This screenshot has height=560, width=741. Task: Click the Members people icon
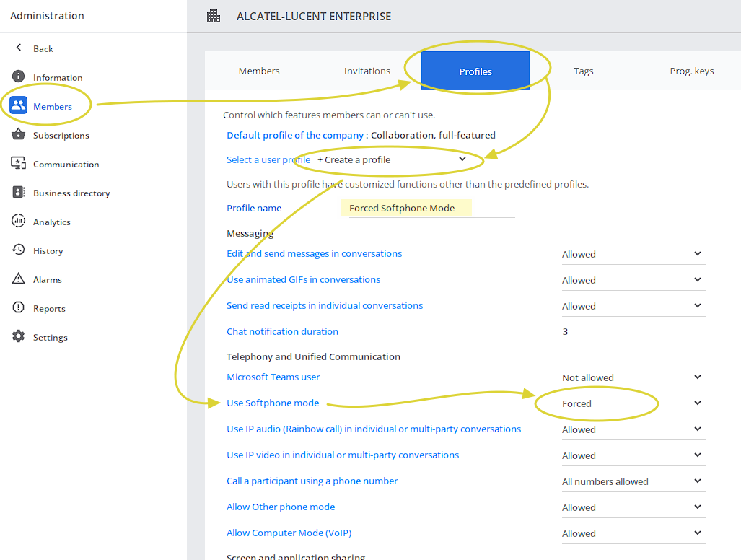[x=19, y=105]
